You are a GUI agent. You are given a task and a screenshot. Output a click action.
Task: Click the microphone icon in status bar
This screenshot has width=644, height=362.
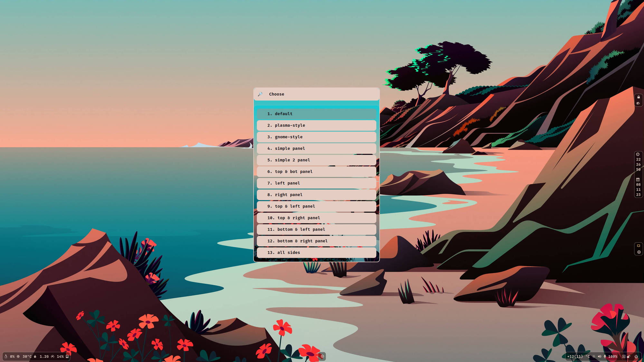point(605,357)
